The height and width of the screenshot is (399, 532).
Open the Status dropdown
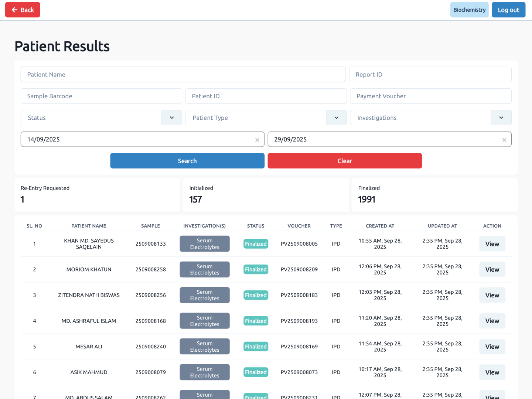coord(171,117)
